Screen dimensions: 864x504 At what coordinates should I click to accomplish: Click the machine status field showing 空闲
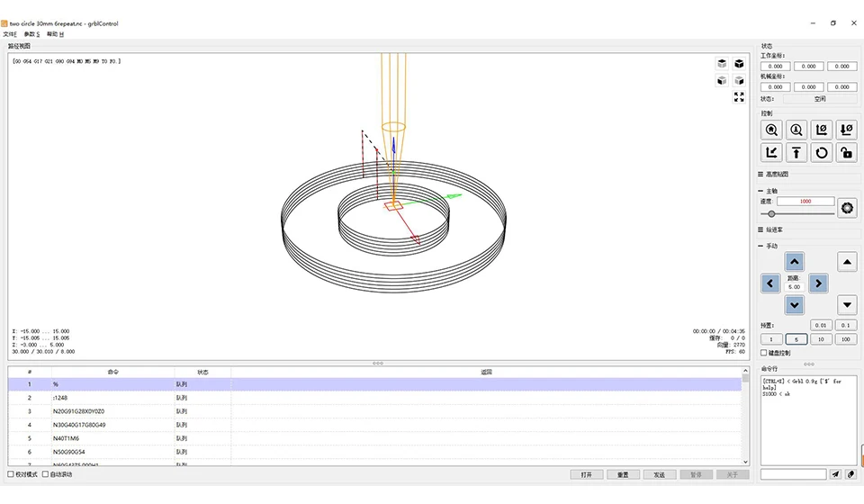click(x=820, y=99)
